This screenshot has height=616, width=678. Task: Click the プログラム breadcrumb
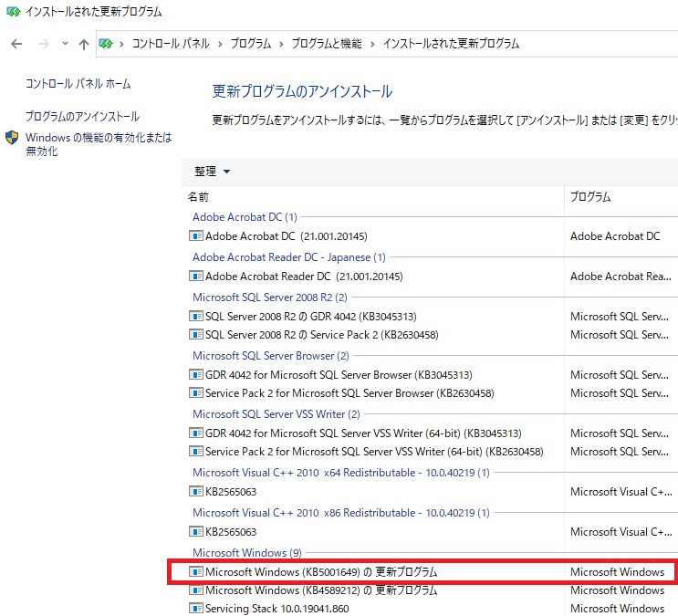tap(250, 43)
